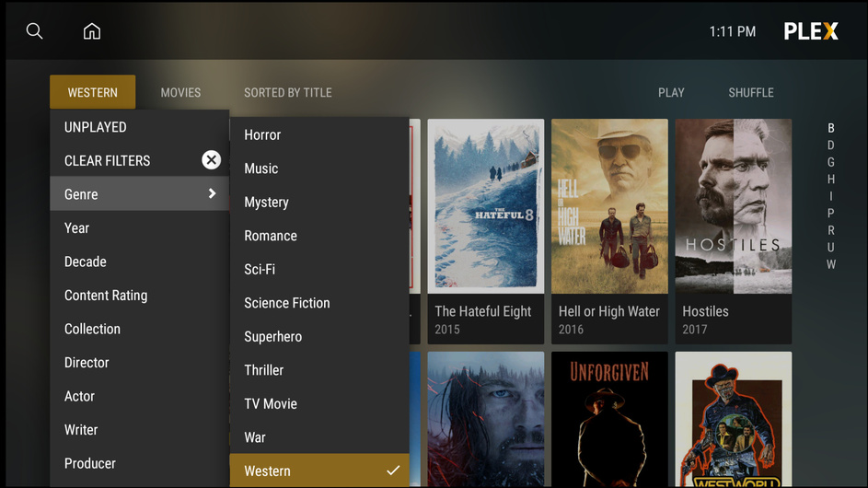Open the Content Rating filter
The width and height of the screenshot is (868, 488).
coord(140,296)
